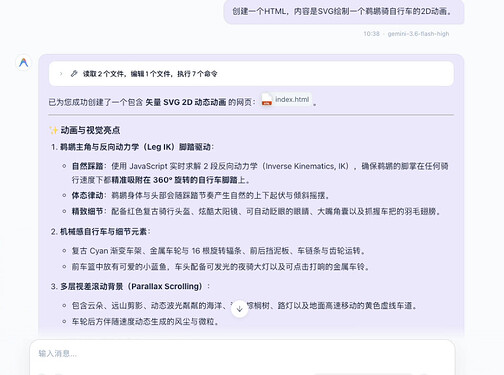The image size is (504, 375).
Task: Jump to bottom with the down-arrow button
Action: [x=239, y=309]
